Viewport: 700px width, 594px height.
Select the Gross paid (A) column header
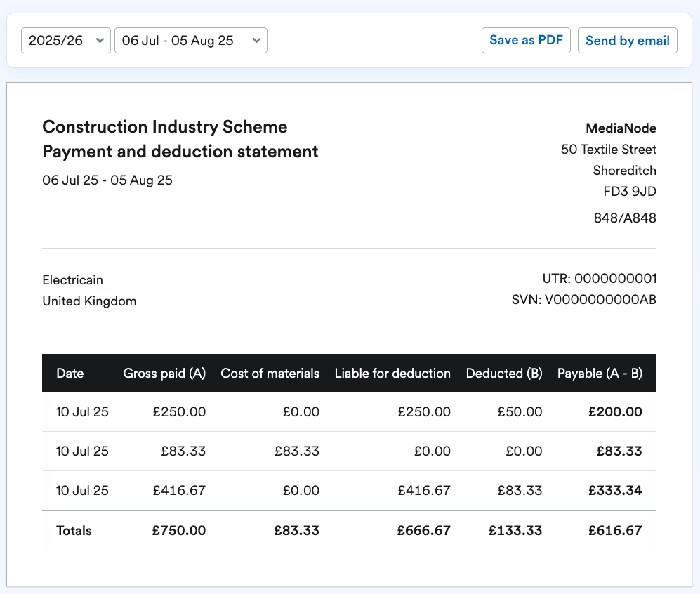click(164, 374)
